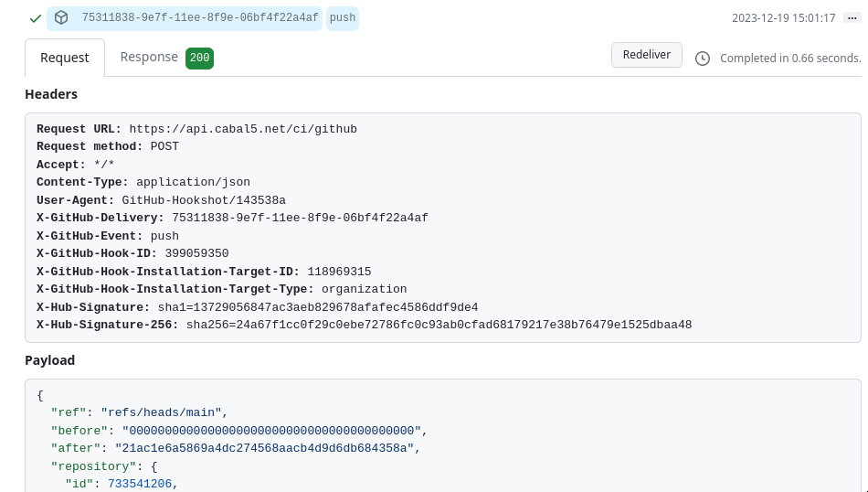Open the Response tab

(x=149, y=57)
